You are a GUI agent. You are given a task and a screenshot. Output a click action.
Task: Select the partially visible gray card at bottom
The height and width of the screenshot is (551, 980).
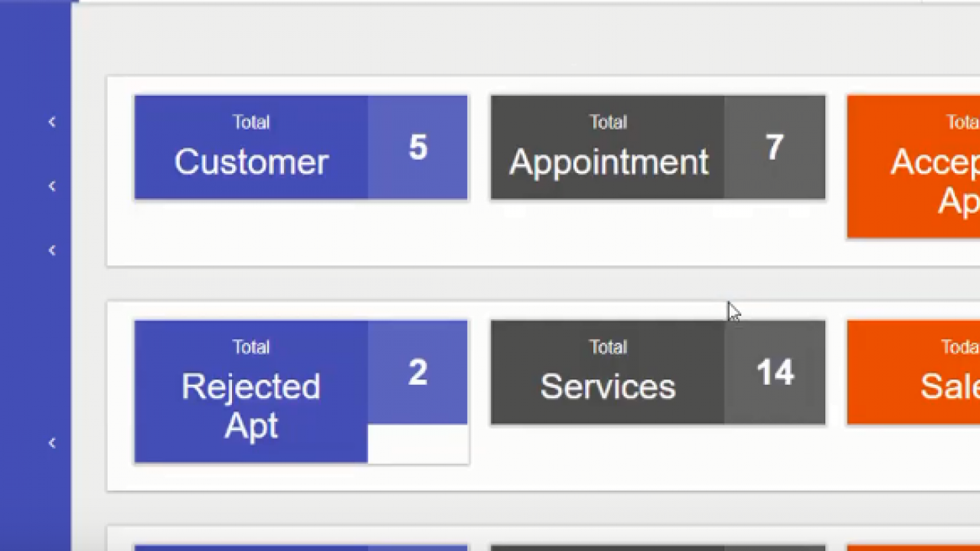point(658,548)
